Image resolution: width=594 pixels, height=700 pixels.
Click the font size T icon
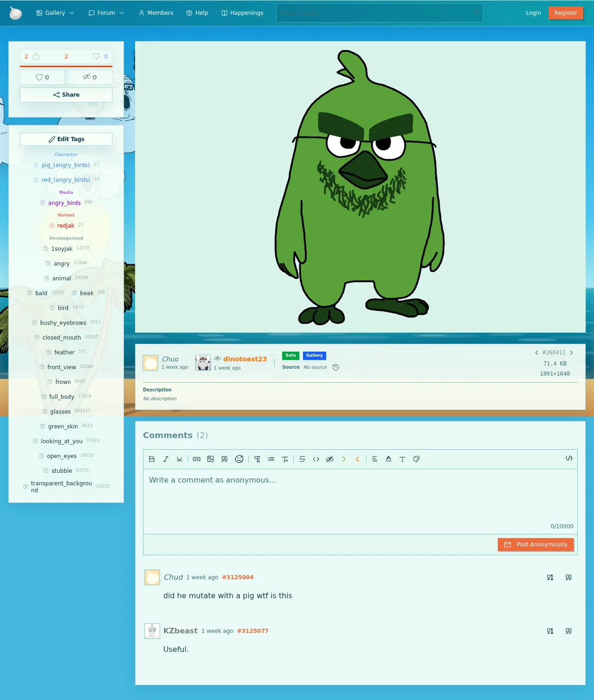click(402, 459)
